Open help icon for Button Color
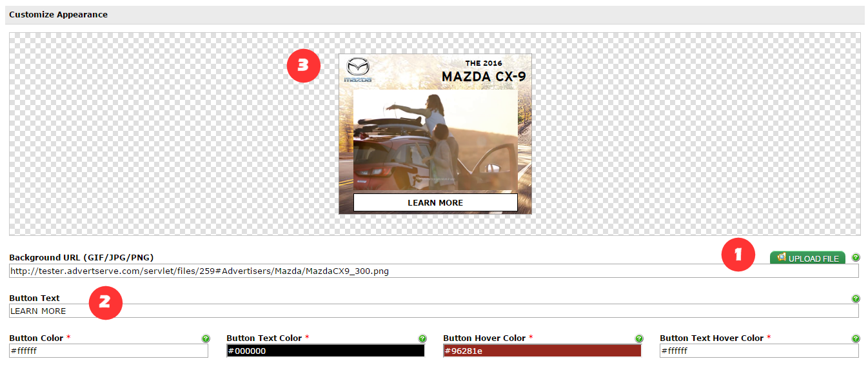The image size is (868, 370). [x=206, y=338]
